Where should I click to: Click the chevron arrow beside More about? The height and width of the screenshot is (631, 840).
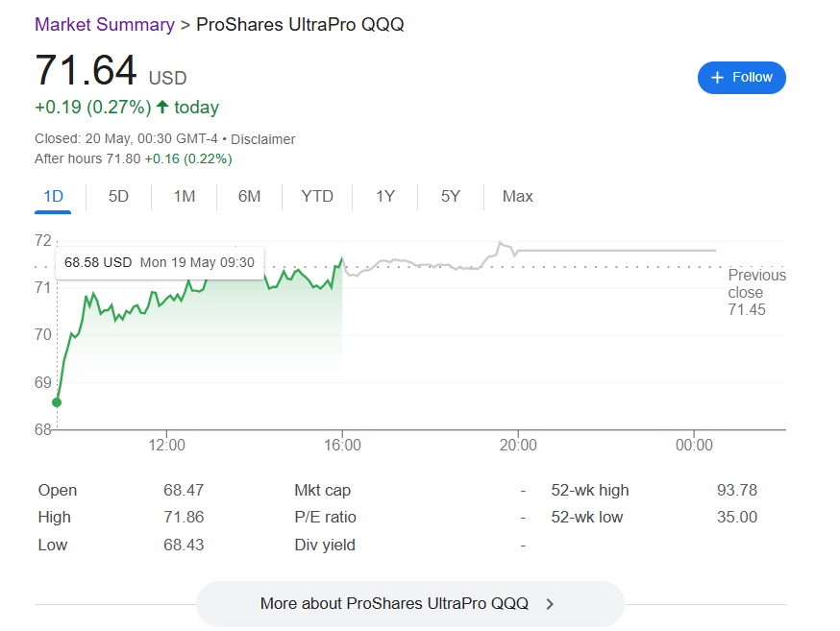550,604
